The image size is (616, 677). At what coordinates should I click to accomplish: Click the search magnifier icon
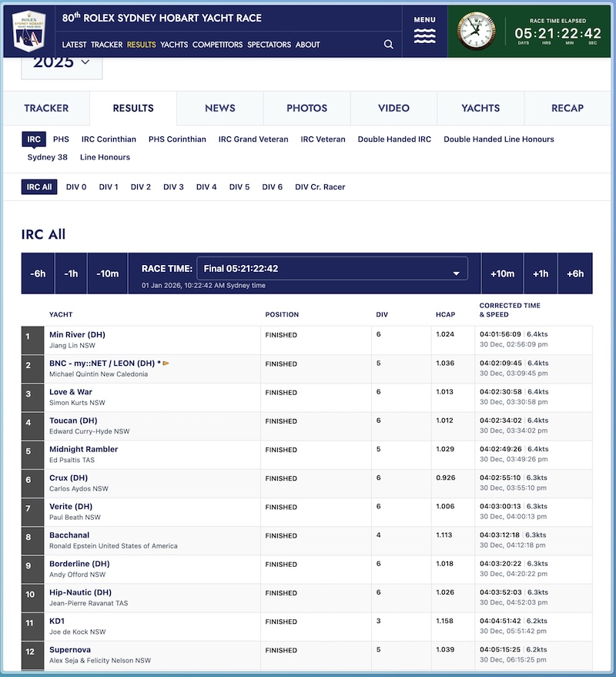pos(388,45)
